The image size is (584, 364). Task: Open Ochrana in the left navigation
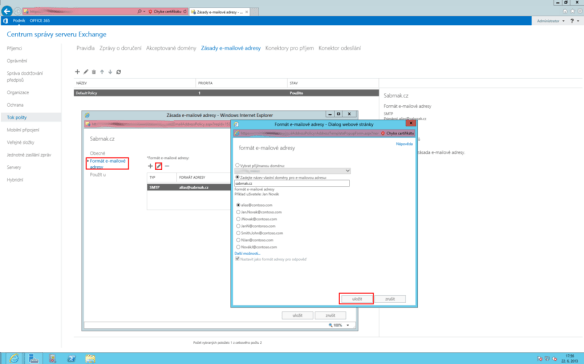(15, 105)
